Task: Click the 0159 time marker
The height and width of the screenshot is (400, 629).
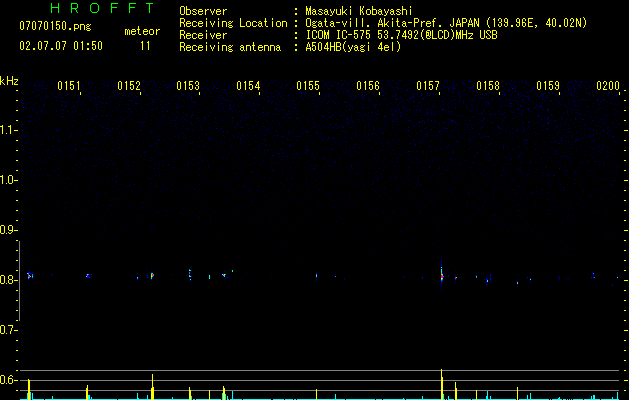Action: click(x=548, y=86)
